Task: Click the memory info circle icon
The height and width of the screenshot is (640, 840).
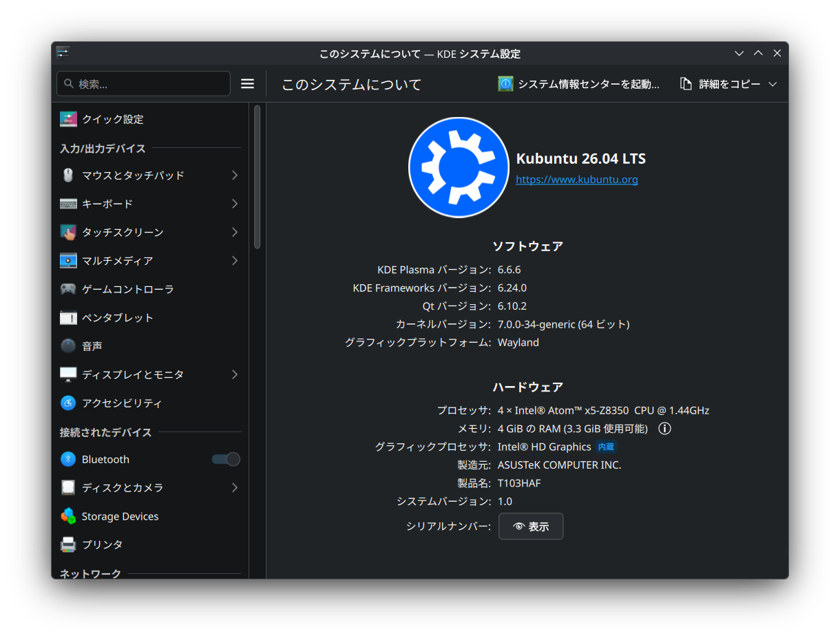Action: (x=664, y=429)
